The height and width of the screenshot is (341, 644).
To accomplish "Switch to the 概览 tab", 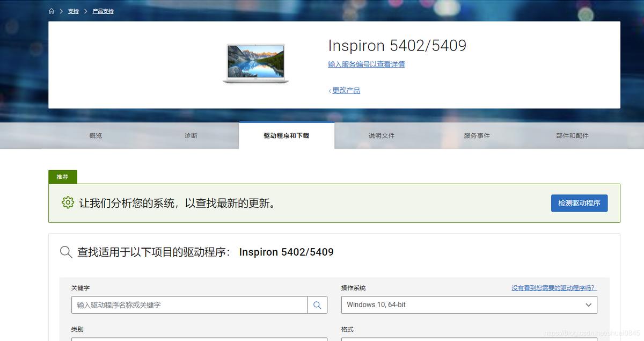I will 95,135.
